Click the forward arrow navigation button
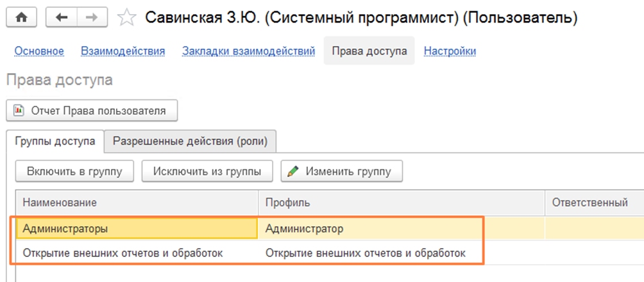This screenshot has height=282, width=644. coord(91,18)
